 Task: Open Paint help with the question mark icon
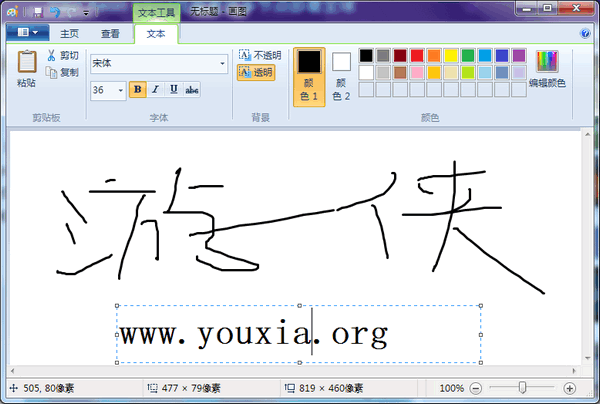585,33
